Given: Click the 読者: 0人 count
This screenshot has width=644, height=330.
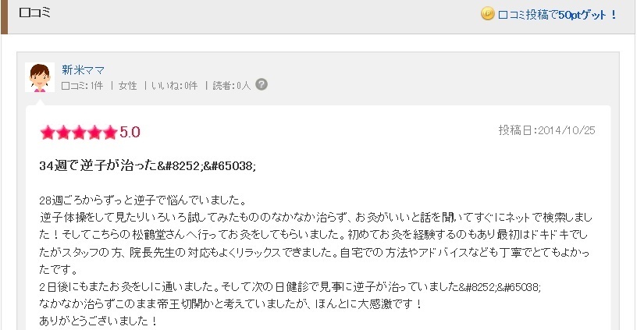Looking at the screenshot, I should pos(231,85).
